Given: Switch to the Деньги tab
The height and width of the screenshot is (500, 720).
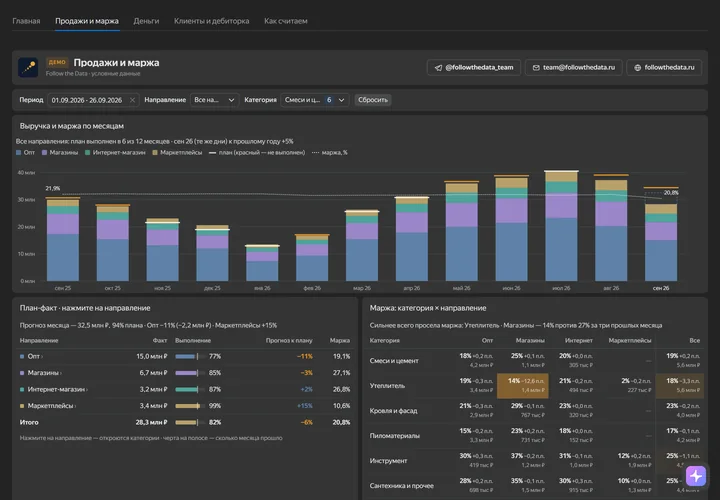Looking at the screenshot, I should (146, 21).
